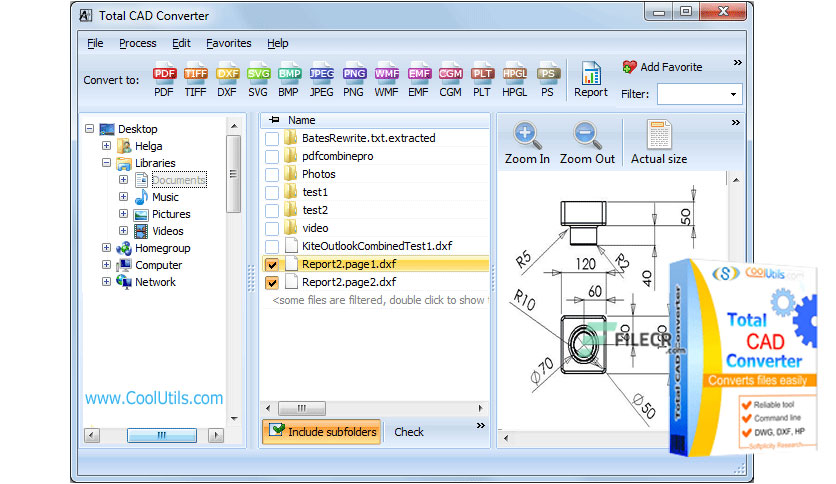Click Add Favorite heart icon

tap(629, 67)
